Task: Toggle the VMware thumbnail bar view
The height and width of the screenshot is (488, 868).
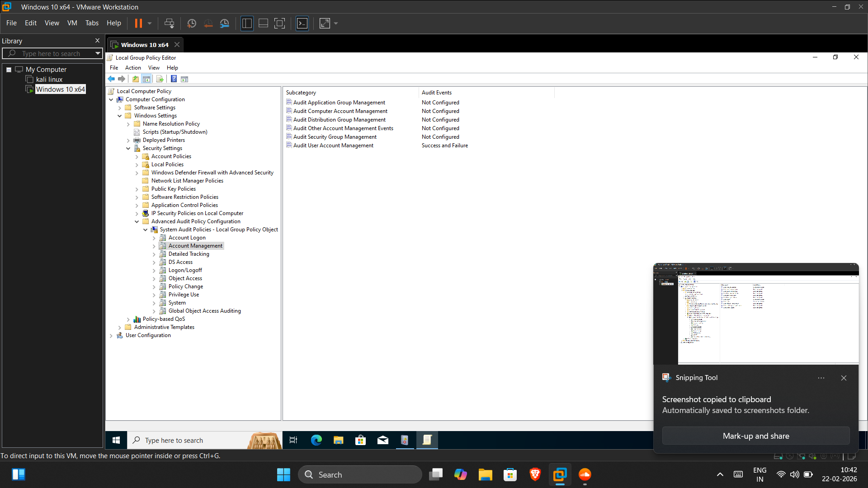Action: [x=263, y=23]
